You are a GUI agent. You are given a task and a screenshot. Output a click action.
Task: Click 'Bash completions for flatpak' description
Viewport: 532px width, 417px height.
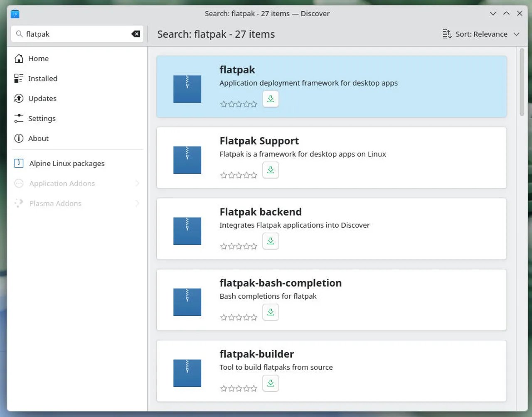pyautogui.click(x=268, y=296)
